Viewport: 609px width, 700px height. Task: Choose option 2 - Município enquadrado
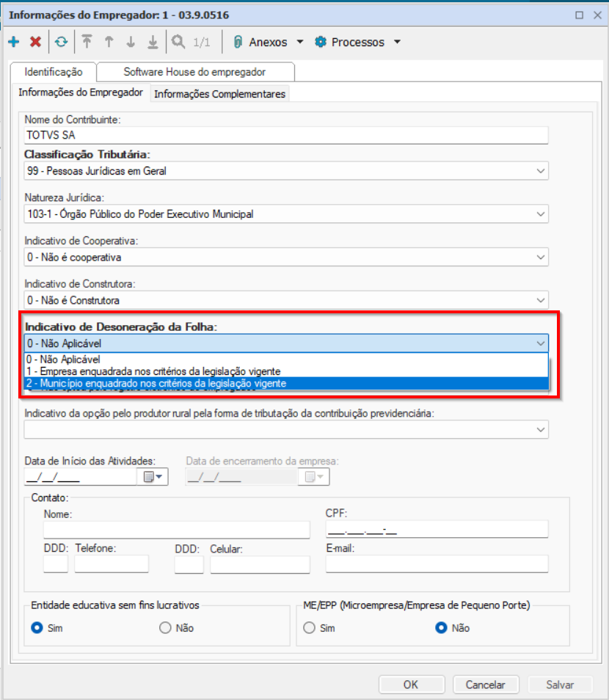(x=156, y=384)
